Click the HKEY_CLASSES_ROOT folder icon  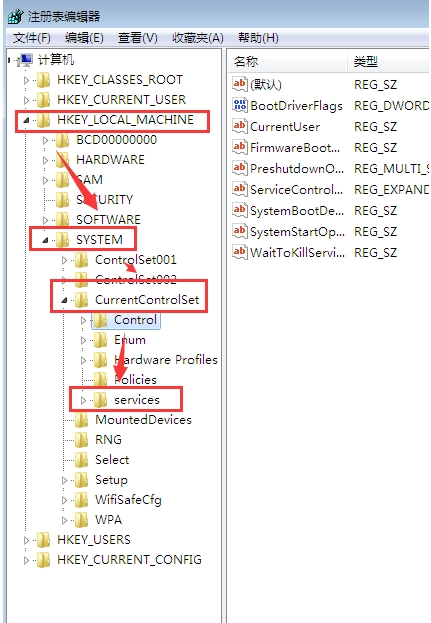(x=43, y=80)
